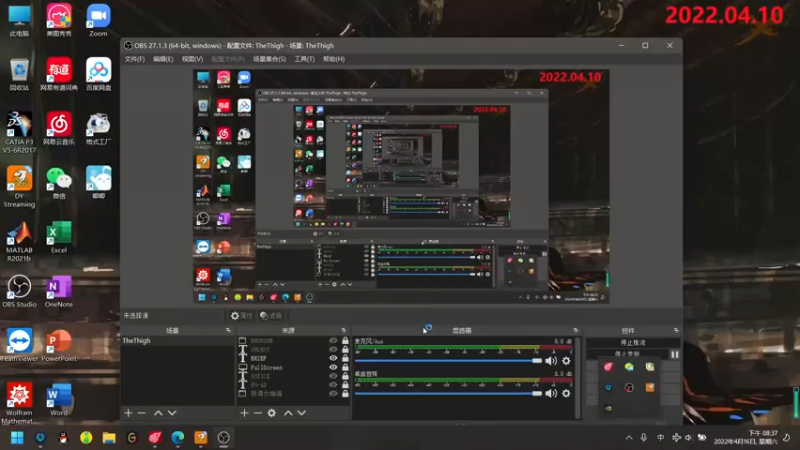Open the Windows Start menu
Screen dimensions: 800x450
17,438
